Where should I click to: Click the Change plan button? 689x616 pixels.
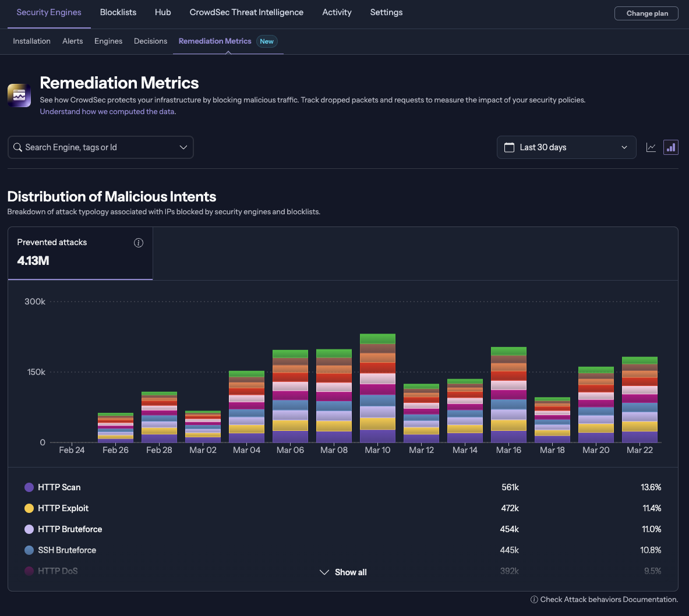pyautogui.click(x=646, y=13)
